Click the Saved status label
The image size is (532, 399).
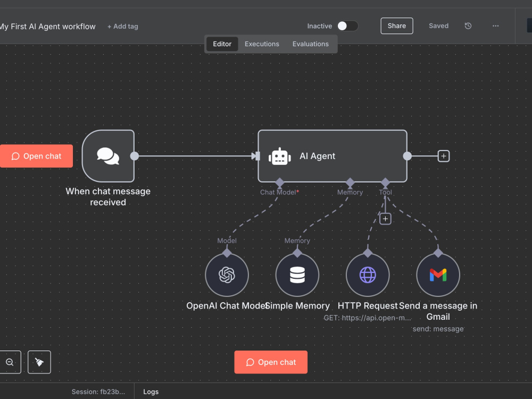(438, 26)
